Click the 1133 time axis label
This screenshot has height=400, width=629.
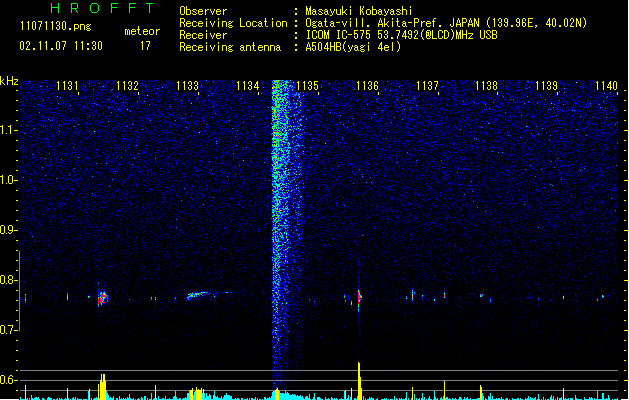187,86
